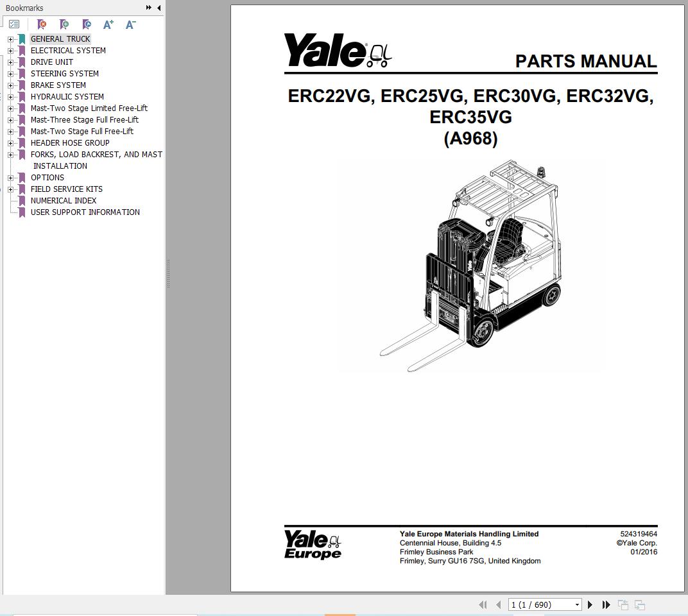The image size is (688, 616).
Task: Decrease bookmark text size
Action: (x=130, y=24)
